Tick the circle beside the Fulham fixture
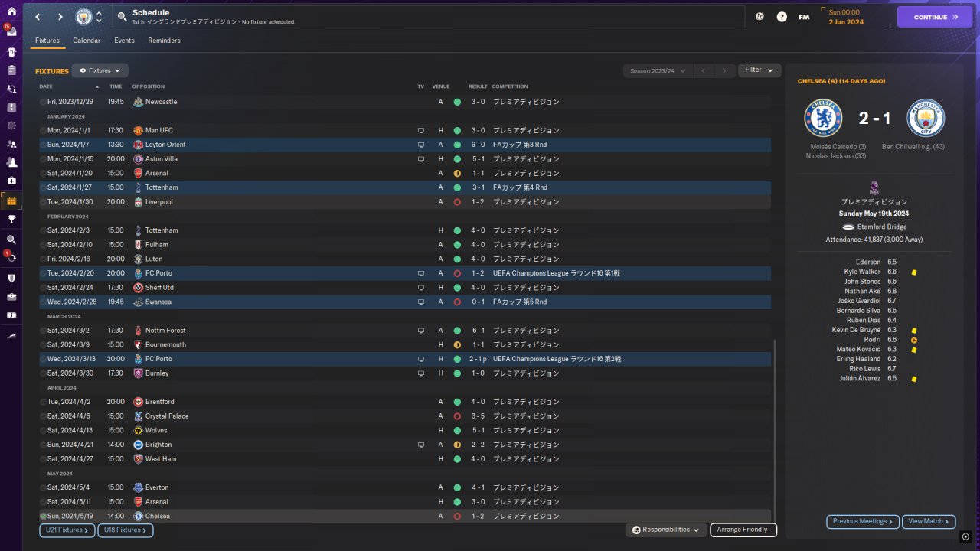This screenshot has width=980, height=551. [x=43, y=245]
